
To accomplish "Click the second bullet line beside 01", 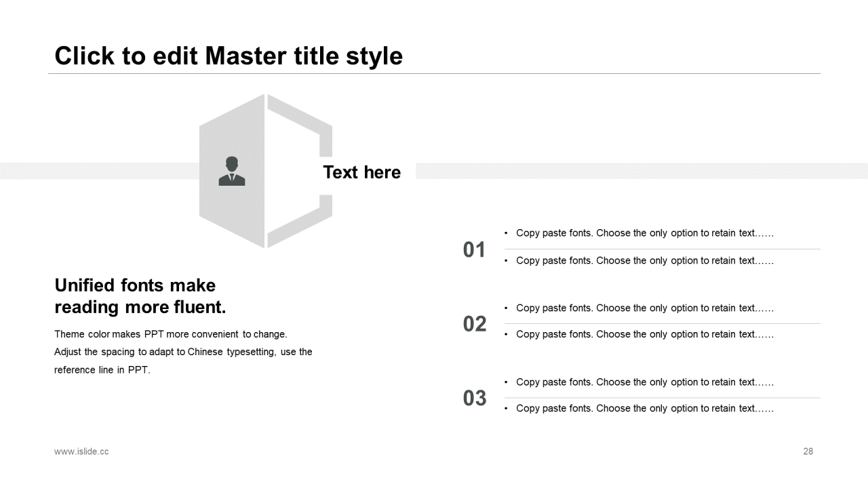I will tap(644, 261).
